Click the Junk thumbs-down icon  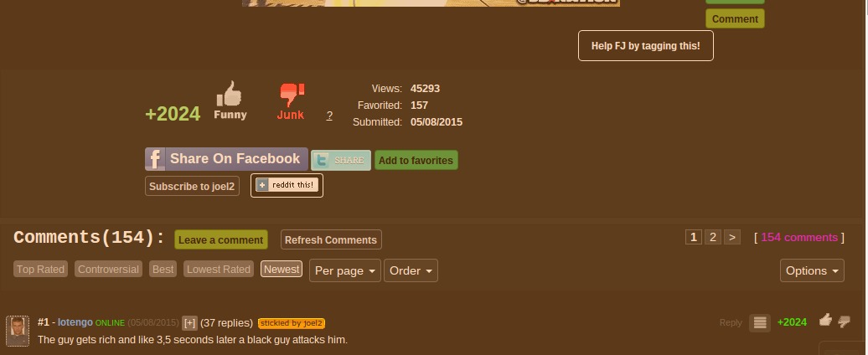click(x=291, y=95)
